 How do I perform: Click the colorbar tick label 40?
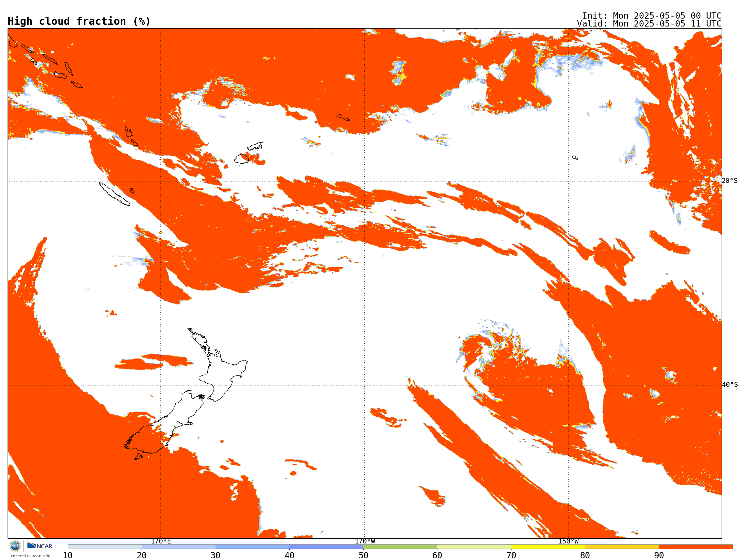tap(289, 556)
